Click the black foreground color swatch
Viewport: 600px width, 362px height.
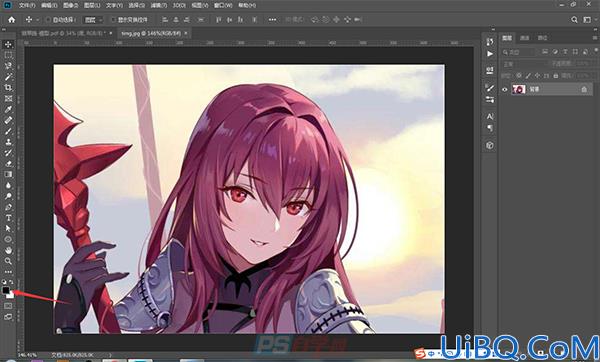6,290
